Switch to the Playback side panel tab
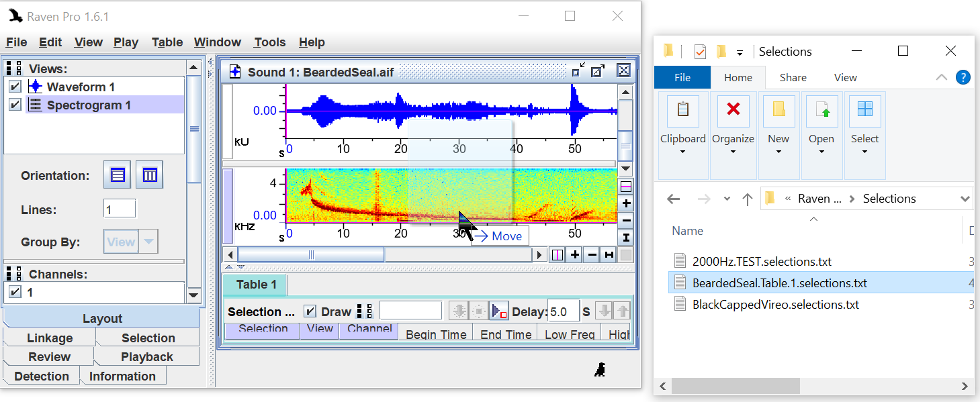 point(147,356)
